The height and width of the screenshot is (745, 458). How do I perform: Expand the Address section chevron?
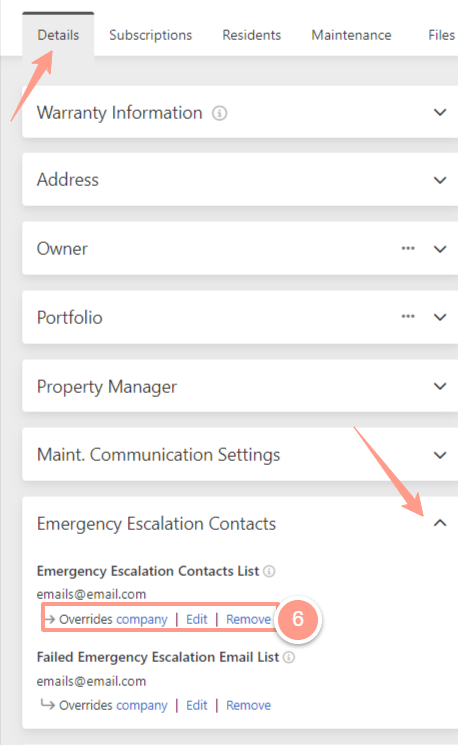440,180
